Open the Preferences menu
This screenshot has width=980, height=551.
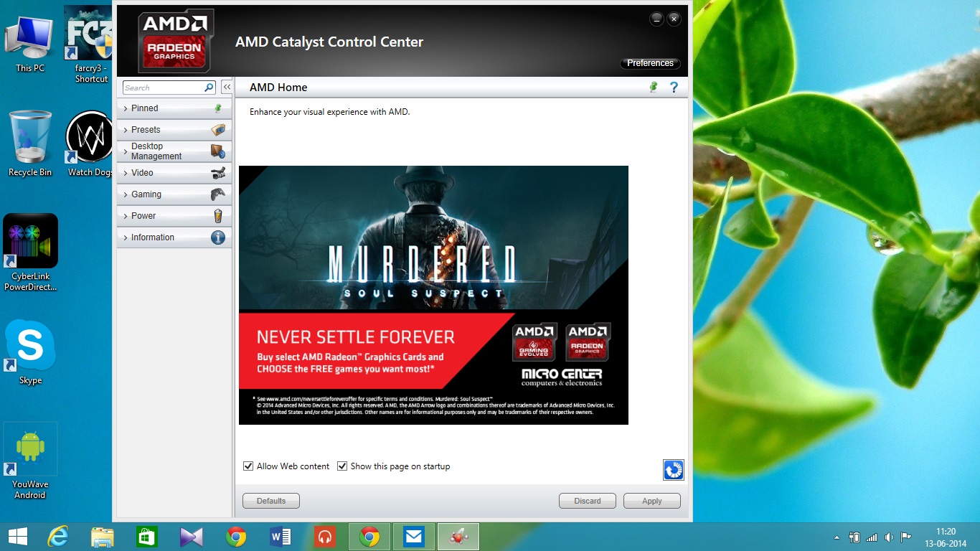click(650, 63)
